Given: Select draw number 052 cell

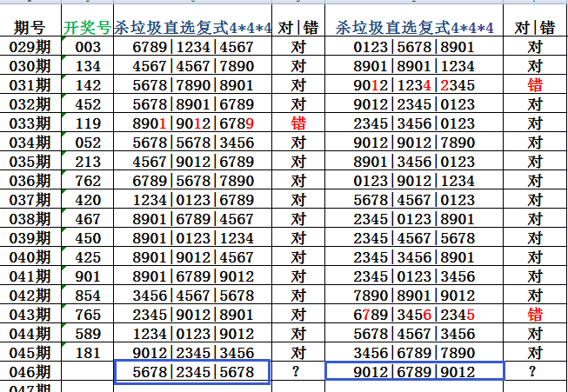Looking at the screenshot, I should coord(87,143).
